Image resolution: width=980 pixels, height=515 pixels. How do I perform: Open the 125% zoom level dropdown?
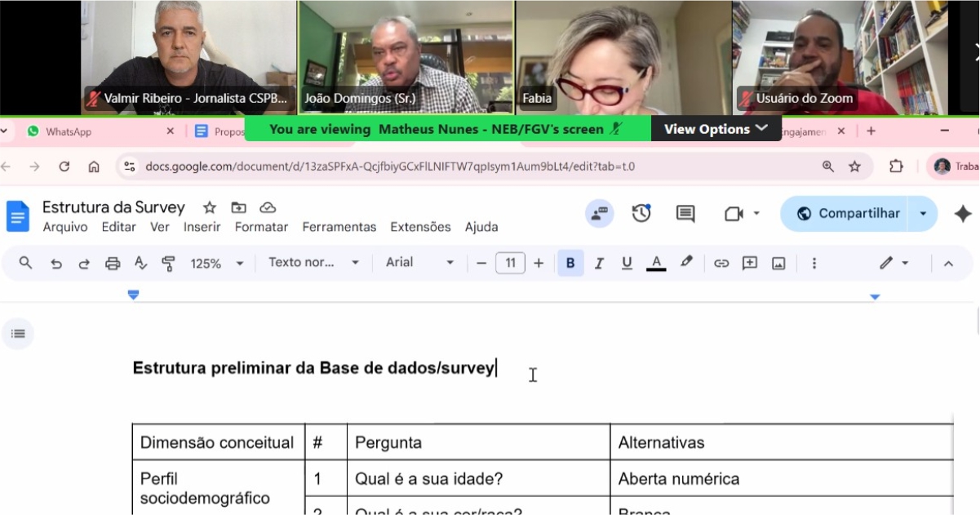[x=216, y=263]
